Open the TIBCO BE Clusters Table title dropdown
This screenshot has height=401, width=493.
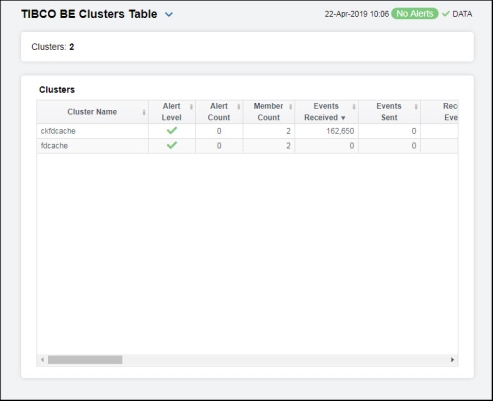coord(169,14)
